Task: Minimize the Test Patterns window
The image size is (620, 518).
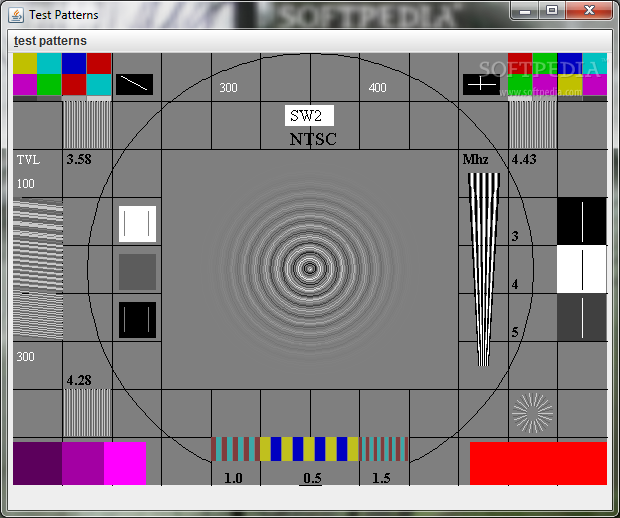Action: pyautogui.click(x=525, y=11)
